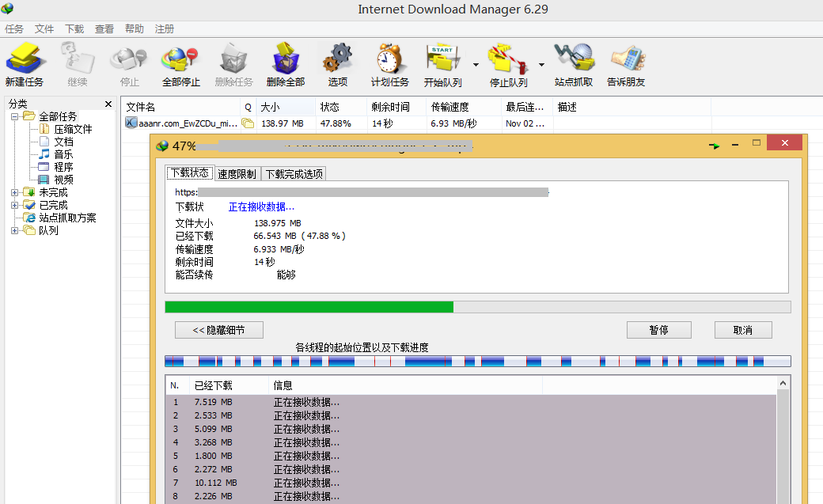
Task: Select thread row 1 with 7.519 MB
Action: point(471,402)
